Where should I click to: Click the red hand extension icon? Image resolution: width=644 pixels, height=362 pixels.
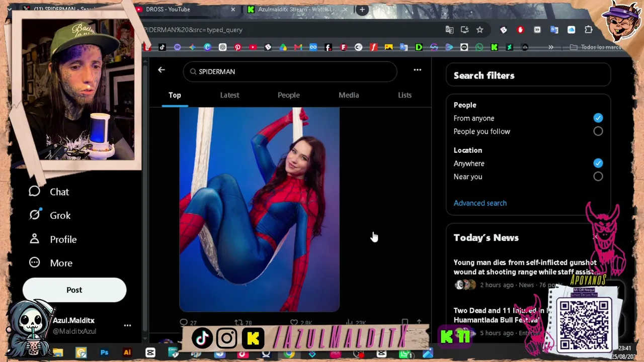[520, 30]
